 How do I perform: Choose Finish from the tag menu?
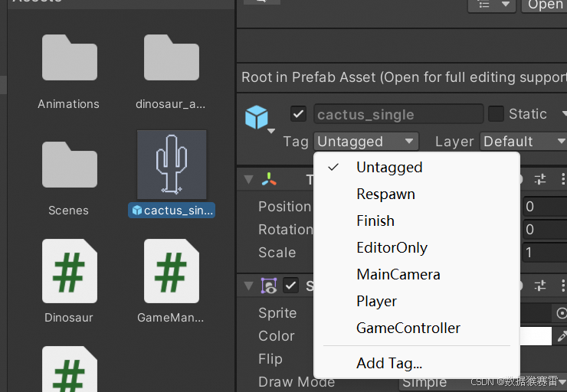click(x=417, y=220)
